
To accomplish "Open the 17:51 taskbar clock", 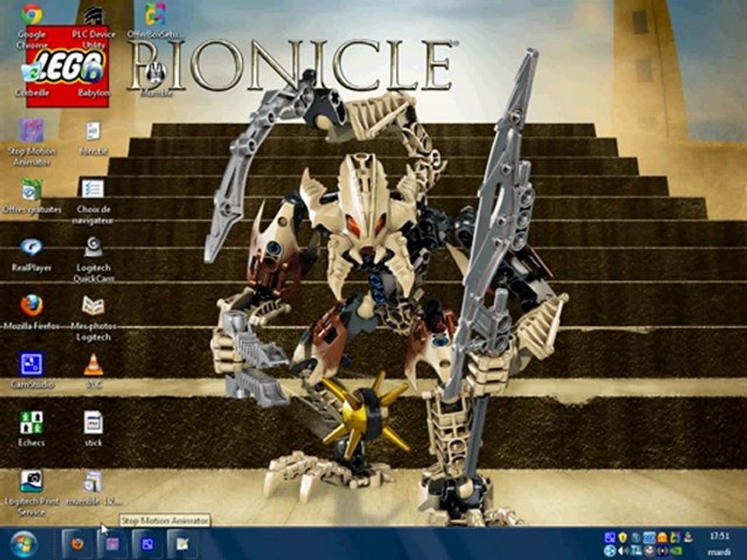I will pos(719,537).
